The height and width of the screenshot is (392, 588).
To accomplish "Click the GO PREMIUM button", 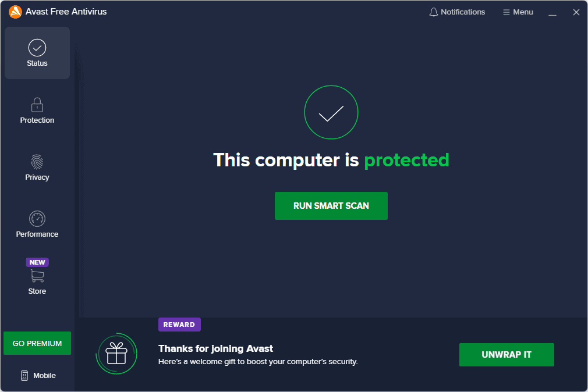I will click(37, 343).
